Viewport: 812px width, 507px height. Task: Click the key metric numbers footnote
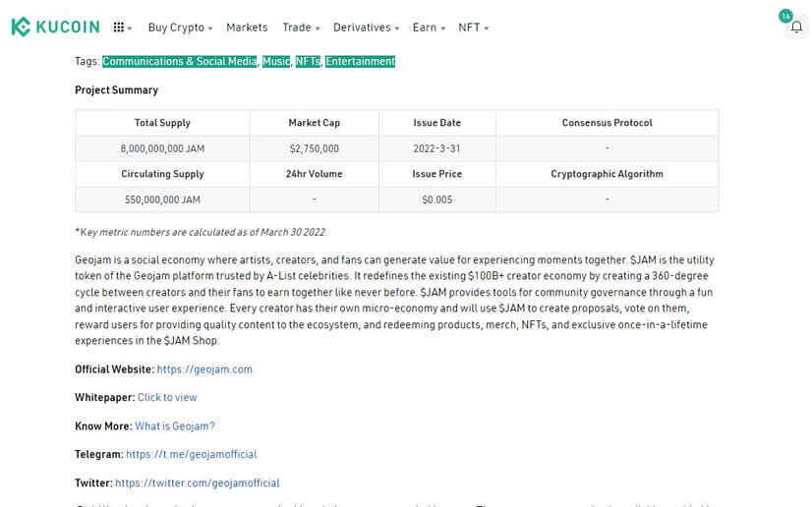pyautogui.click(x=201, y=232)
